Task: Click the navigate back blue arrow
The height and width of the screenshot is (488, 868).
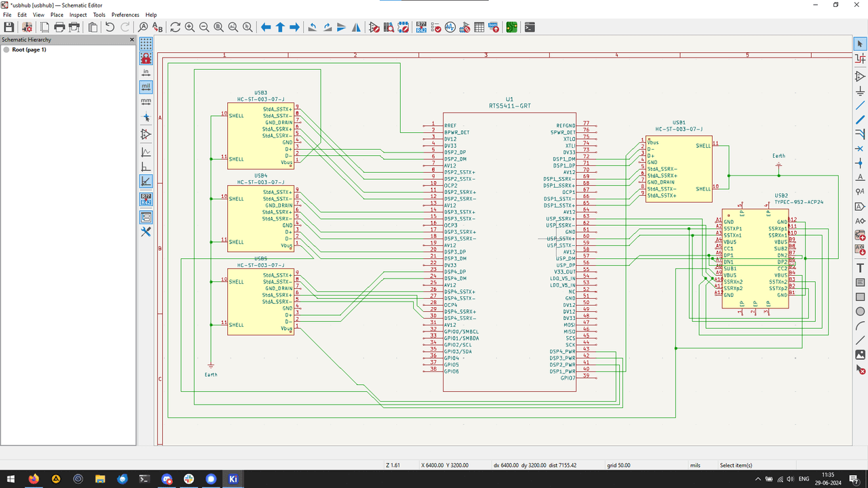Action: point(266,27)
